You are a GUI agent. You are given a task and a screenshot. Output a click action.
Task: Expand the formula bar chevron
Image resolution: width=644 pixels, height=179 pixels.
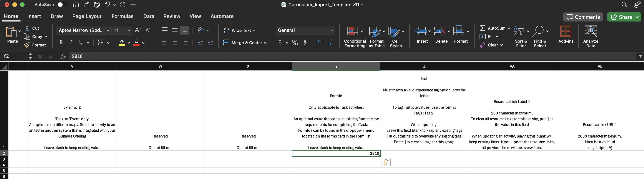[x=640, y=56]
